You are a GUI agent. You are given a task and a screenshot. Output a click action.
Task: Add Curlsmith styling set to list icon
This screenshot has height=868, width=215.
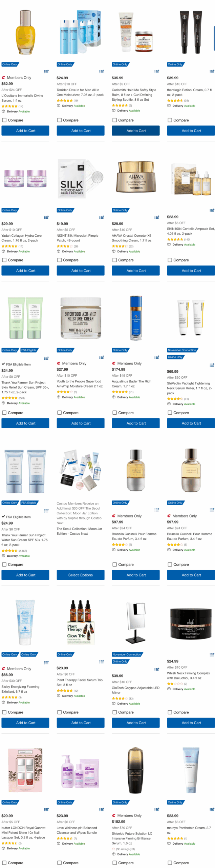[x=157, y=72]
